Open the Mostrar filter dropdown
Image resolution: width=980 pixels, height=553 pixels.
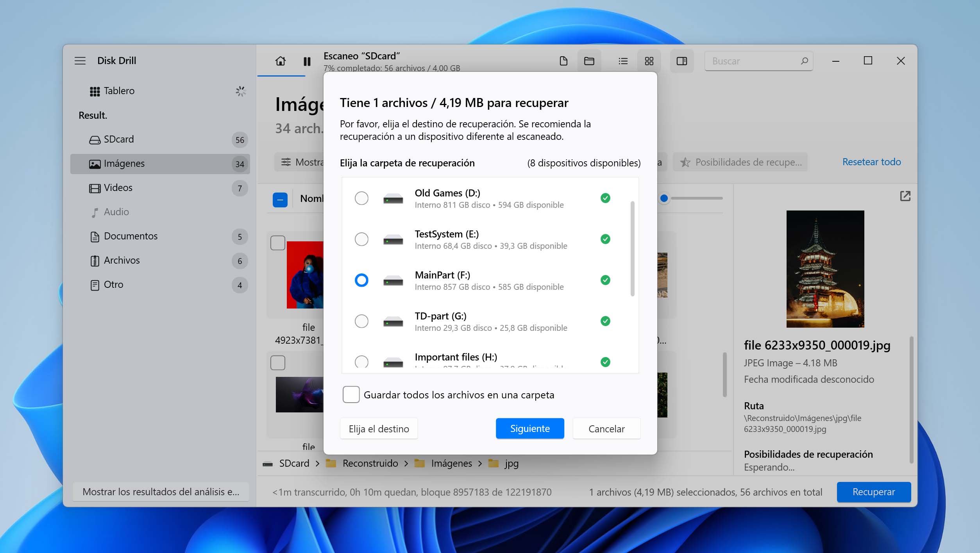(299, 162)
